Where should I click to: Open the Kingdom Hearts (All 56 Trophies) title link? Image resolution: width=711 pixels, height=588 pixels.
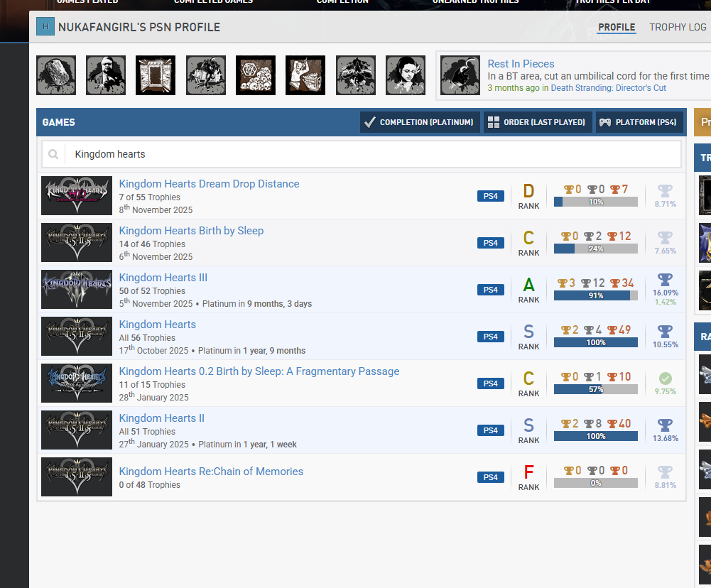[158, 324]
